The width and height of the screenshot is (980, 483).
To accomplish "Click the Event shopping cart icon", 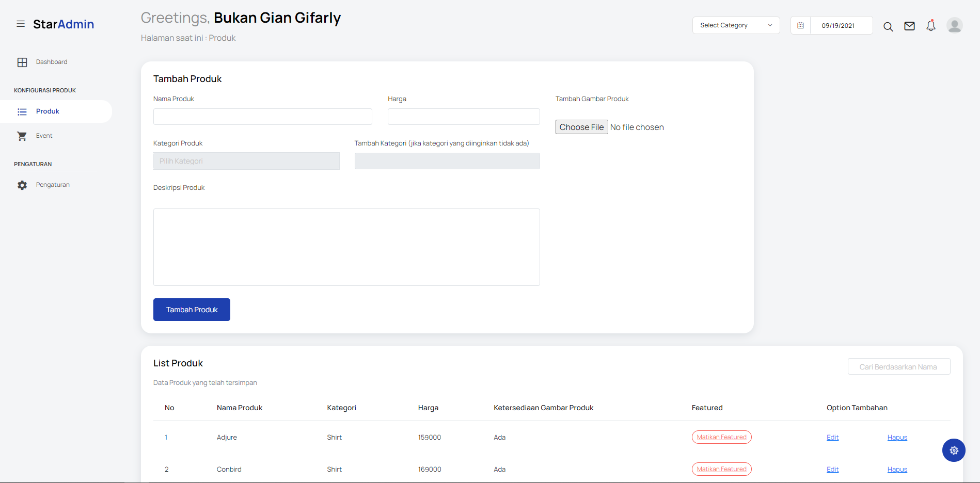I will pyautogui.click(x=22, y=135).
